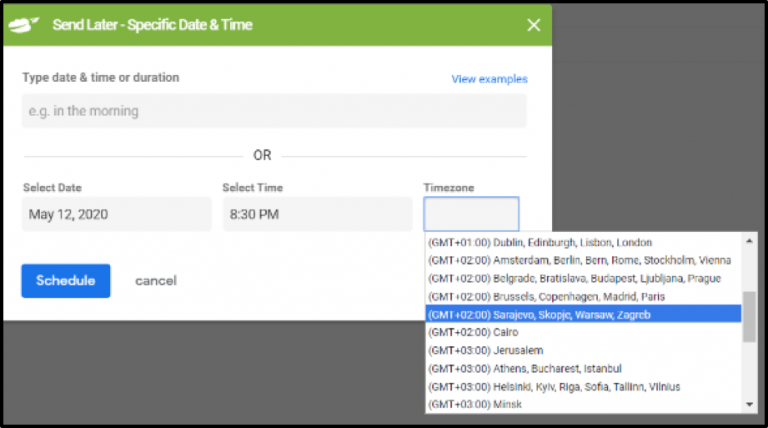Image resolution: width=768 pixels, height=428 pixels.
Task: Select Brussels, Copenhagen, Madrid, Paris timezone
Action: click(558, 297)
